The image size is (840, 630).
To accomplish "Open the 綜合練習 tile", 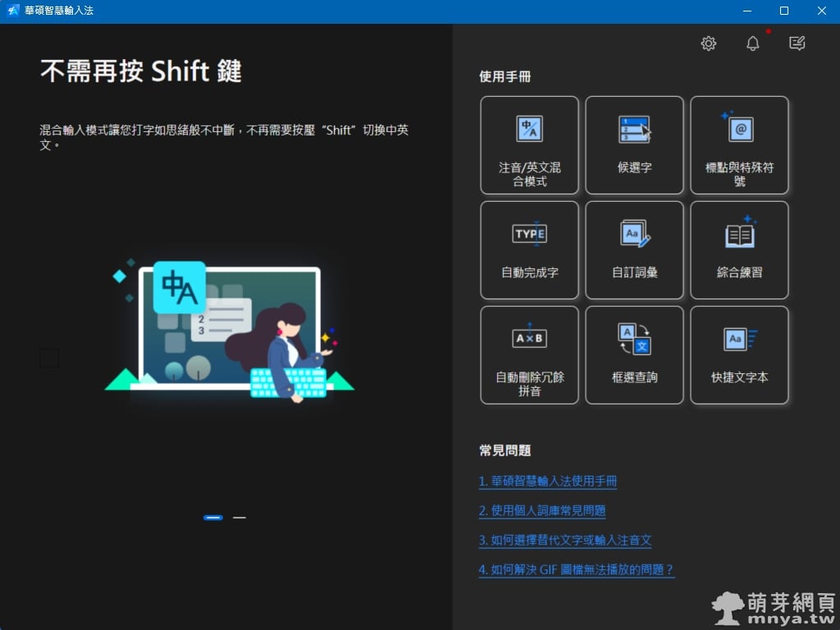I will [739, 250].
